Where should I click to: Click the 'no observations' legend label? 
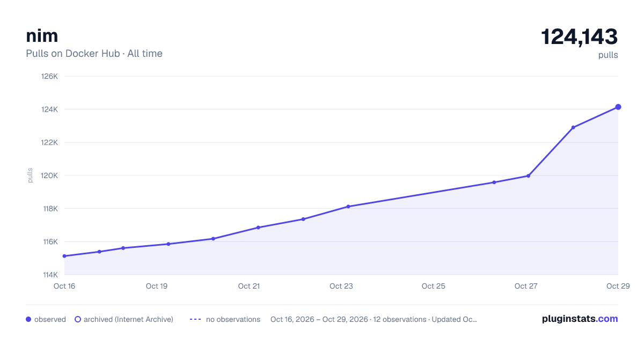[233, 319]
